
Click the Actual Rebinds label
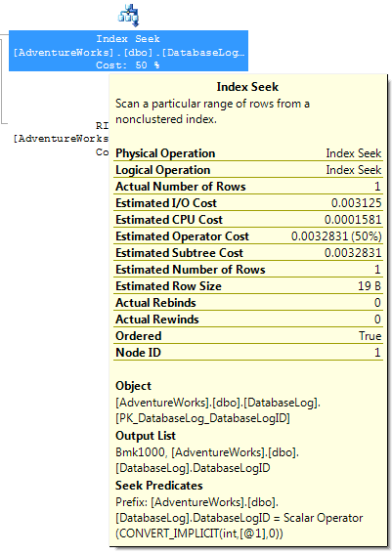click(155, 303)
